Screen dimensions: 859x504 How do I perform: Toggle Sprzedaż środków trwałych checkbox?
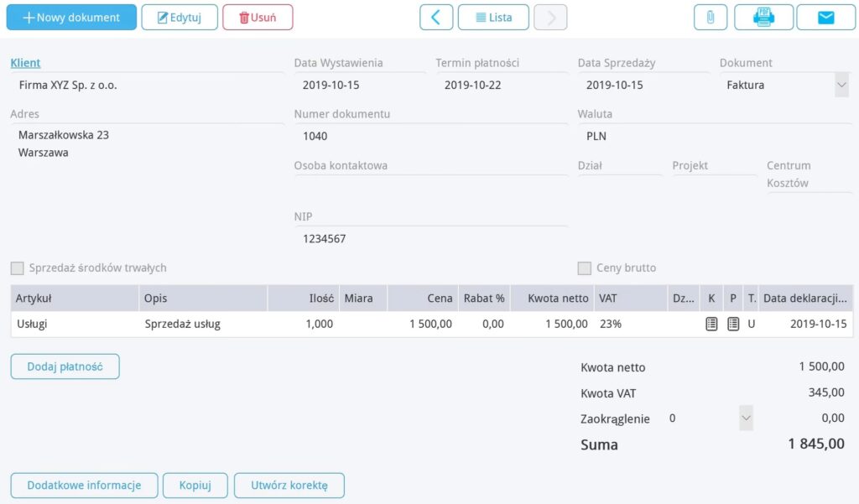[18, 268]
